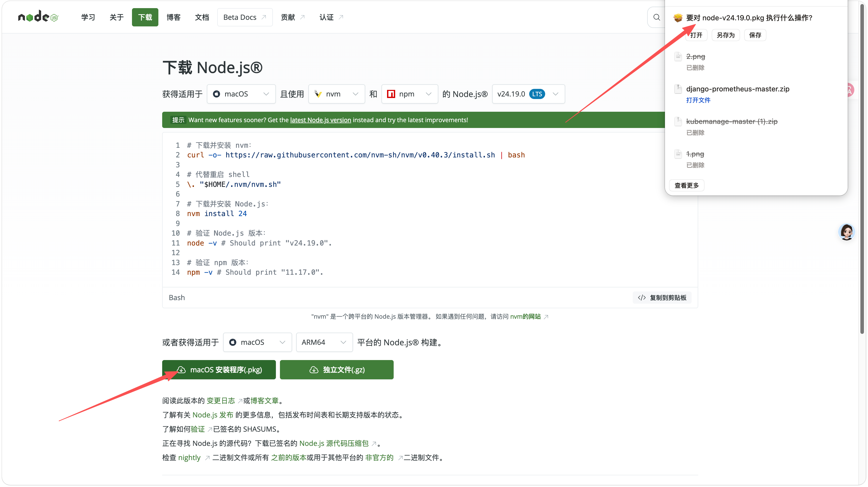Click the curl install command line
868x487 pixels.
(x=356, y=155)
